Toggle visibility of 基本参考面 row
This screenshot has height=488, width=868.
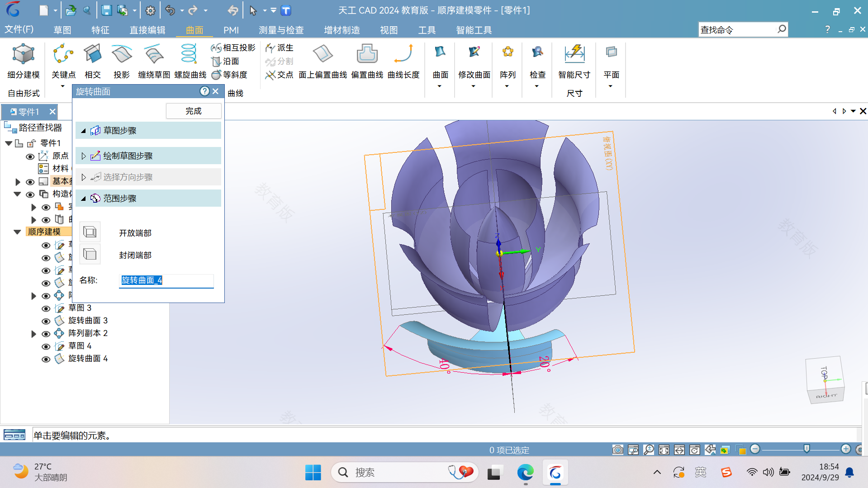click(x=30, y=182)
